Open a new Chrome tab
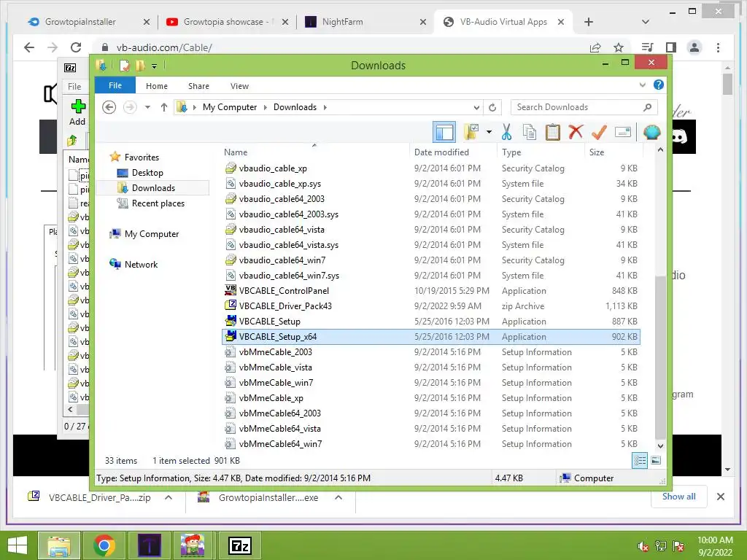This screenshot has width=747, height=560. pos(589,22)
